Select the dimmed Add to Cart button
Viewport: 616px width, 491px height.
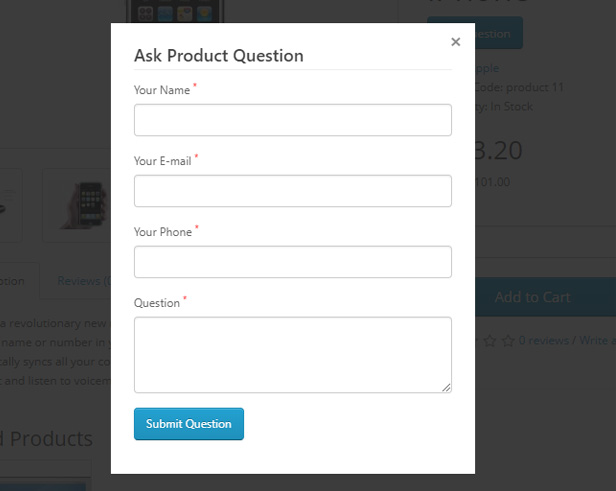545,297
